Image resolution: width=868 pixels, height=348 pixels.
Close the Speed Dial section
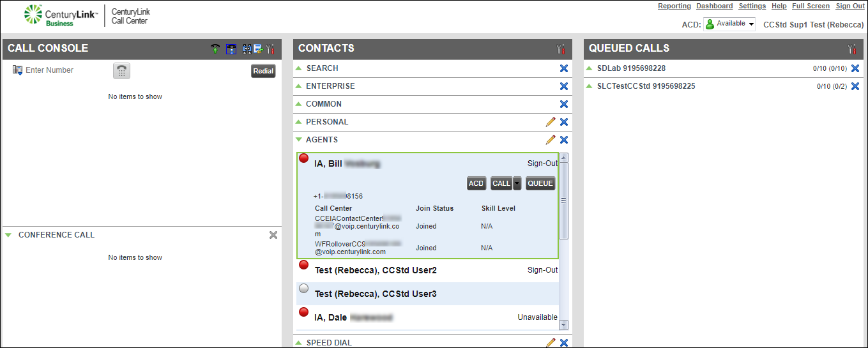pos(563,343)
